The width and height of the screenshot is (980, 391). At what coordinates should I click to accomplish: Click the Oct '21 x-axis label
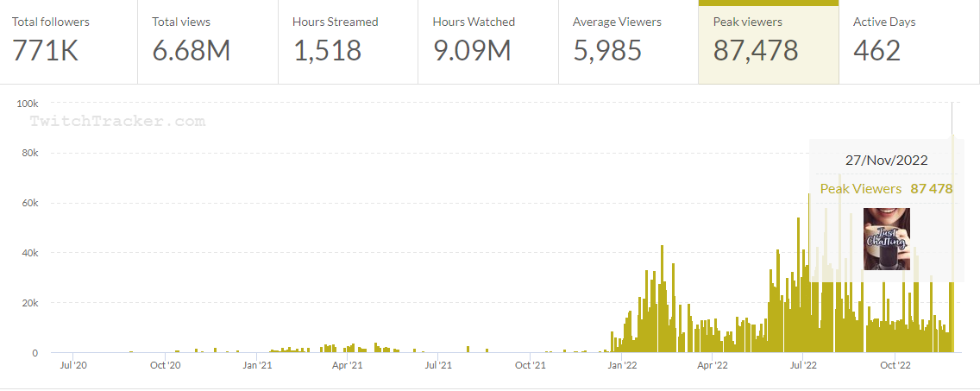(530, 365)
